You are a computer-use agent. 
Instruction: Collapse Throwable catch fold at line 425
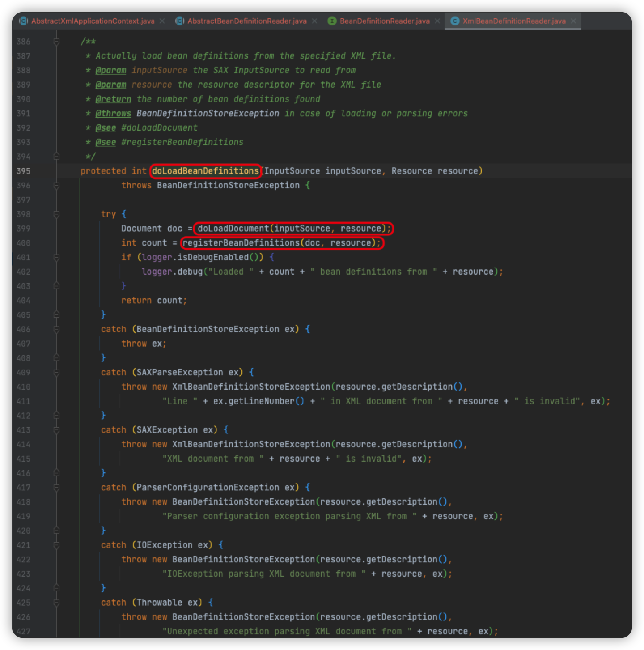(56, 603)
